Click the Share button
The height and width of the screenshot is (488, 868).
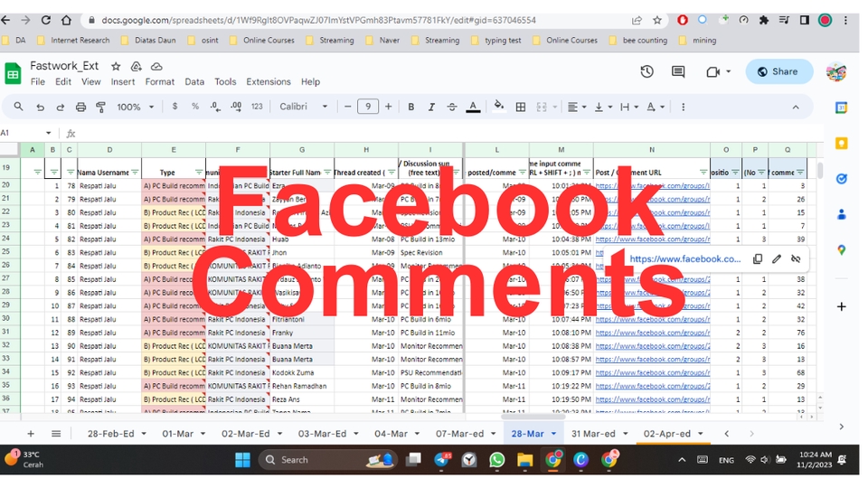coord(778,71)
